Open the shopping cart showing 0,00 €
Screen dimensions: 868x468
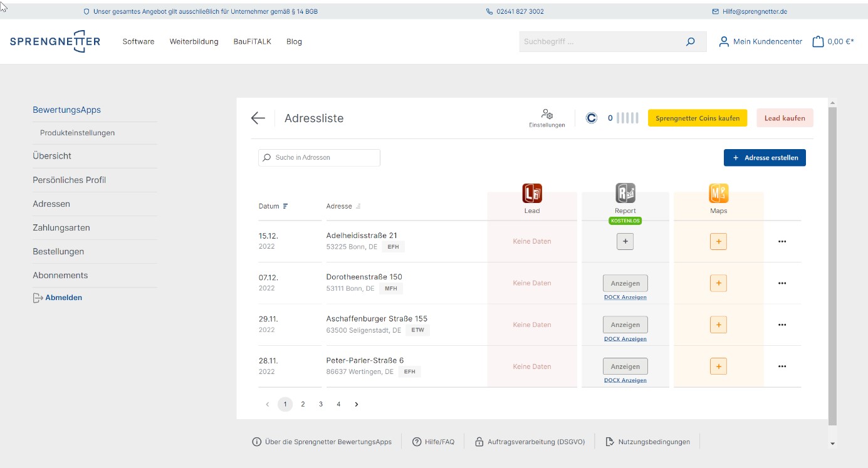833,42
